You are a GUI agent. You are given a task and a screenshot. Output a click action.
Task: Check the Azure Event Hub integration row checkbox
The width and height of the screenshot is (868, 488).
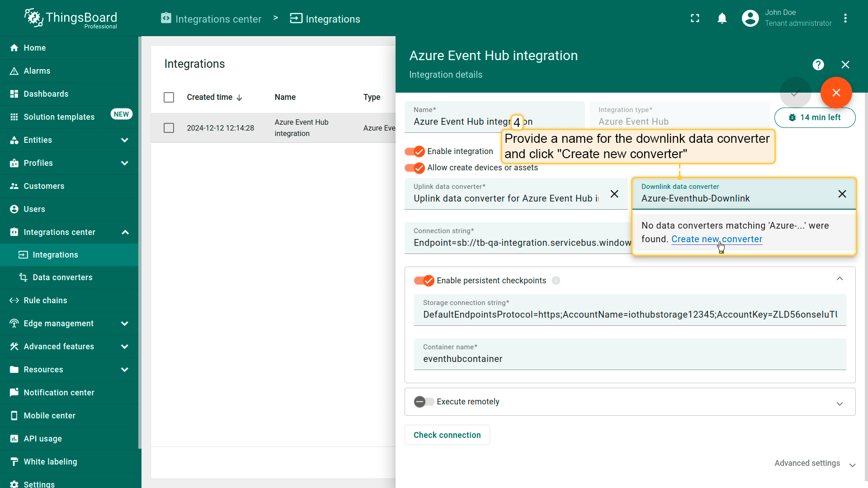click(x=169, y=128)
